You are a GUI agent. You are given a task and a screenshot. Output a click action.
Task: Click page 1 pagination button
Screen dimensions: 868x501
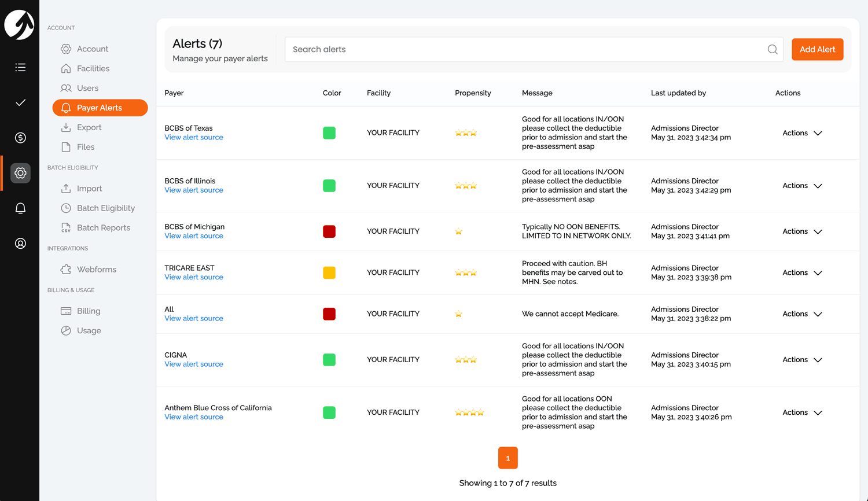(x=508, y=458)
